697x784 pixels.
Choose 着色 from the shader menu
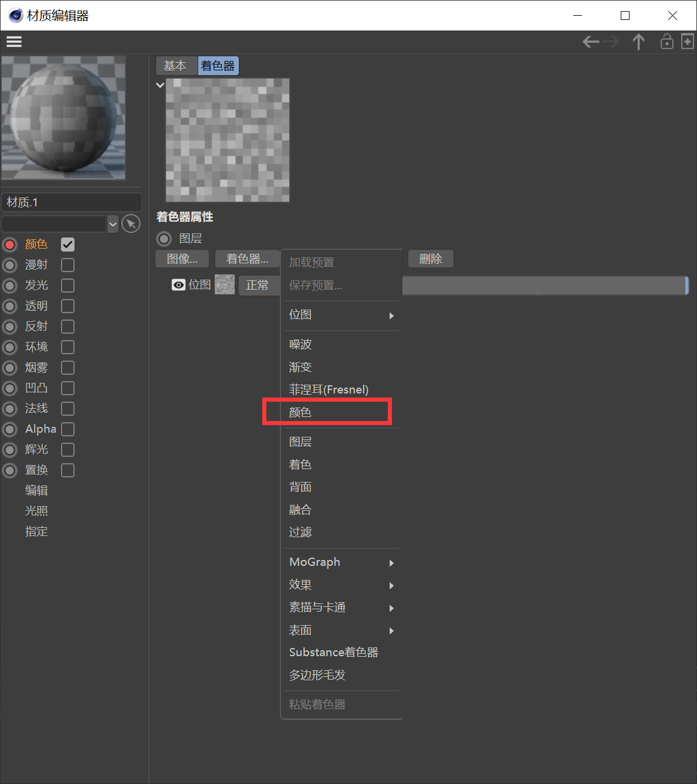[341, 464]
